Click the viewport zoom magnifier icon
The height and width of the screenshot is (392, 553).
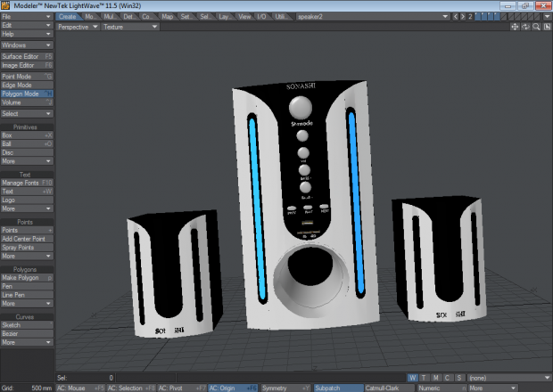pyautogui.click(x=536, y=27)
